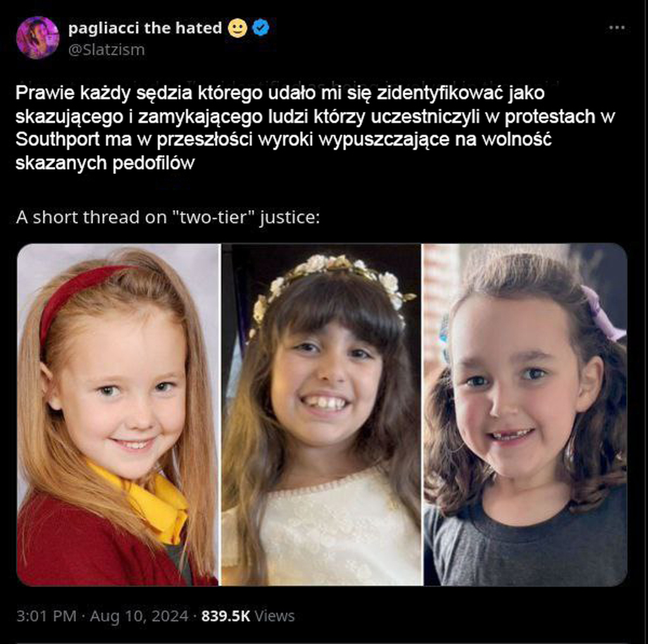The image size is (648, 644).
Task: Open the right photo with purple bow
Action: click(x=525, y=415)
